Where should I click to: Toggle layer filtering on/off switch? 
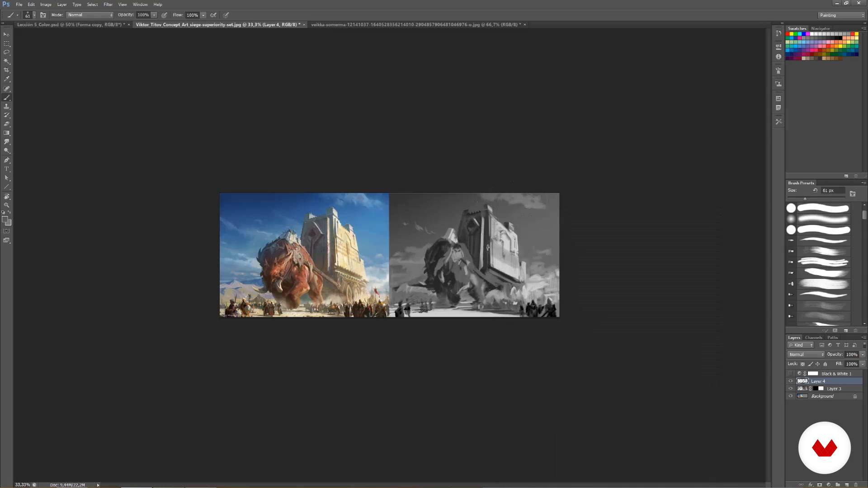864,345
